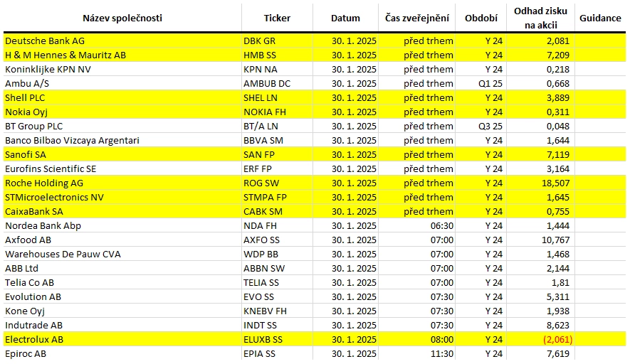This screenshot has width=630, height=364.
Task: Click the Sanofi SA company name
Action: [x=26, y=155]
